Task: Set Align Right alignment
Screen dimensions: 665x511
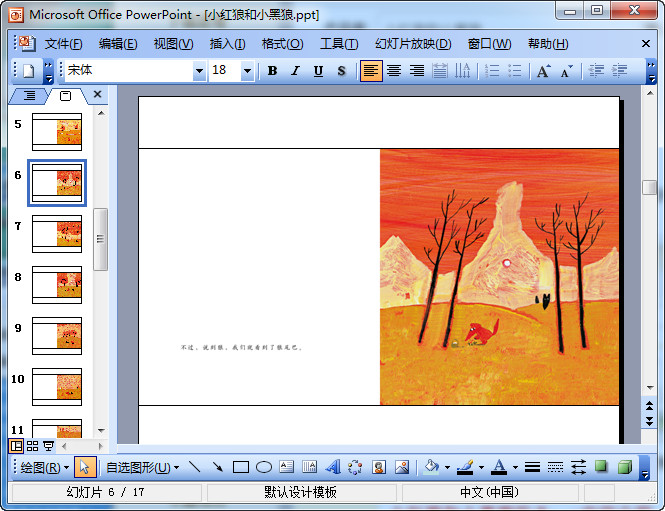Action: (417, 71)
